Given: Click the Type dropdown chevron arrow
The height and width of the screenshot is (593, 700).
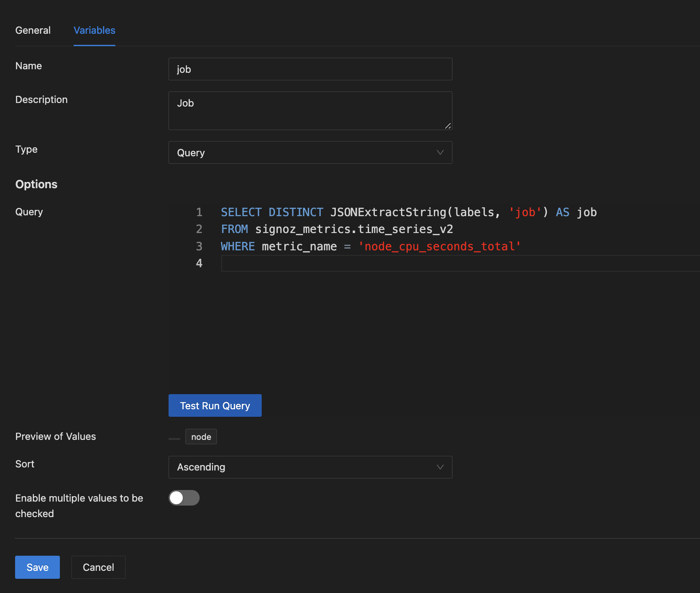Looking at the screenshot, I should coord(440,153).
